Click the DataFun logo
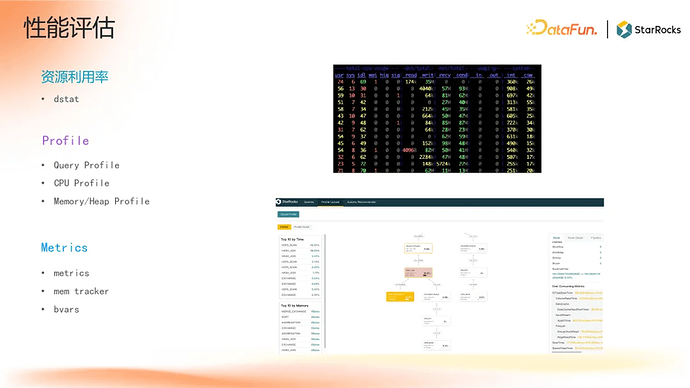 coord(562,29)
